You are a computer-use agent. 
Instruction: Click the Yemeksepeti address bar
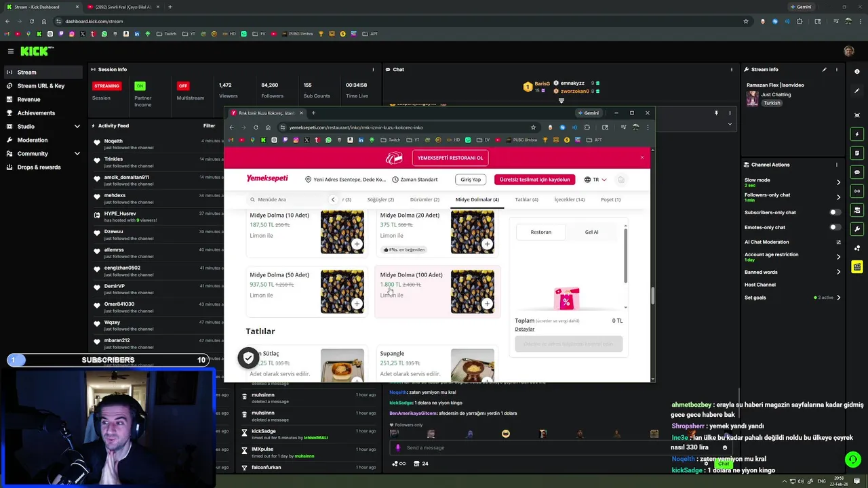tap(407, 127)
